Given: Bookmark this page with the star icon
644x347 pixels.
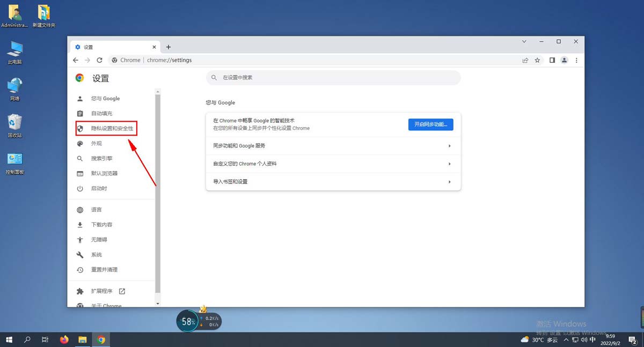Looking at the screenshot, I should tap(537, 60).
